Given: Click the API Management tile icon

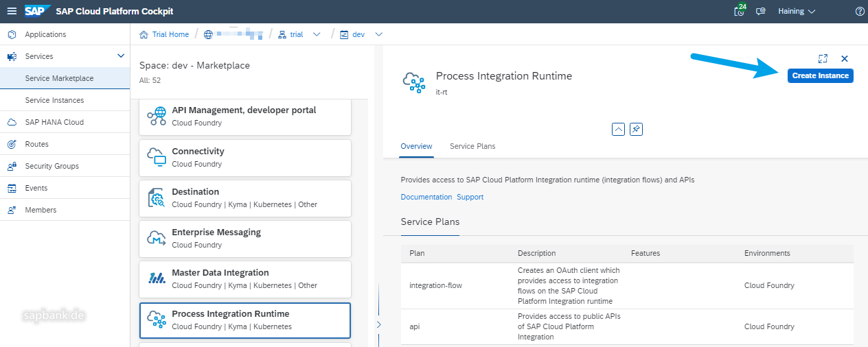Looking at the screenshot, I should (x=157, y=117).
